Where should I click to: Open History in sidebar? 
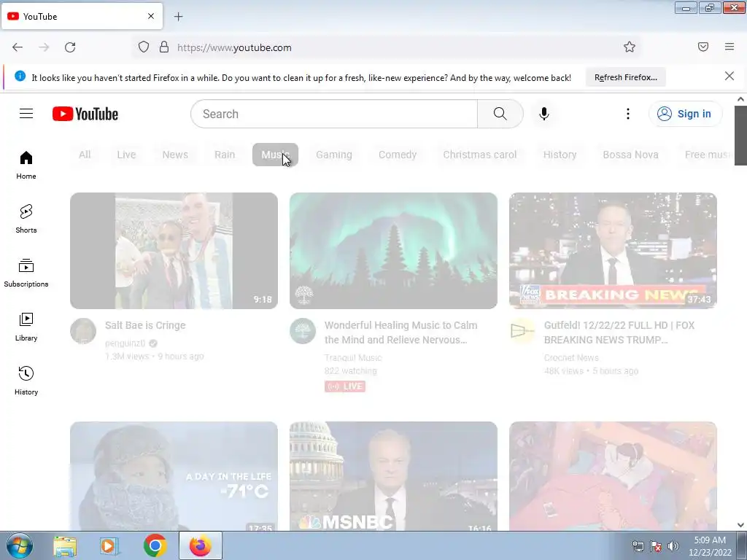tap(26, 381)
